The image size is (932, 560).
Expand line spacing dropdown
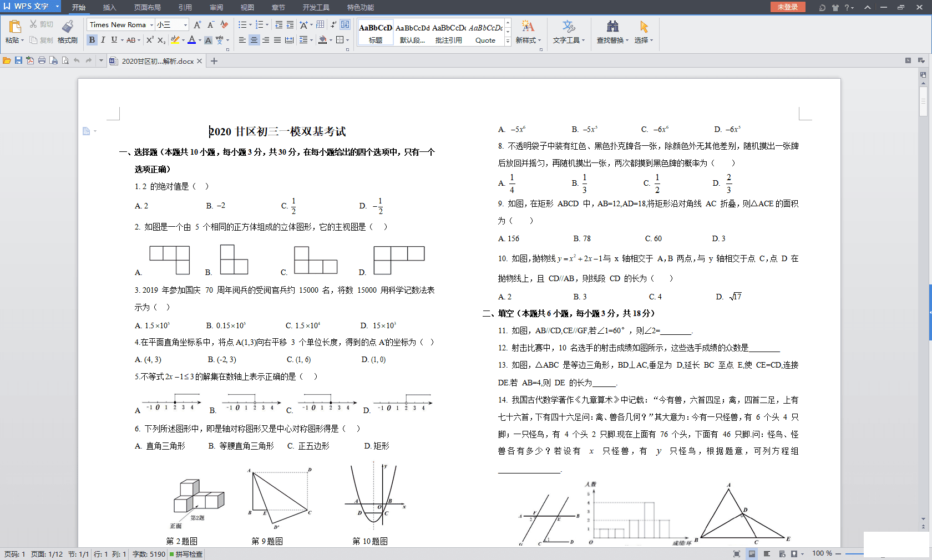pos(311,40)
